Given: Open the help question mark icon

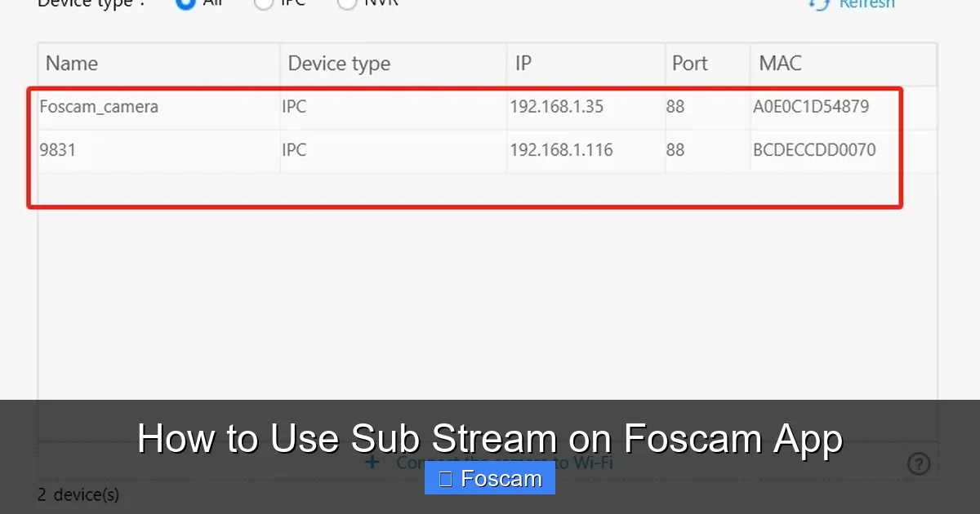Looking at the screenshot, I should click(918, 463).
